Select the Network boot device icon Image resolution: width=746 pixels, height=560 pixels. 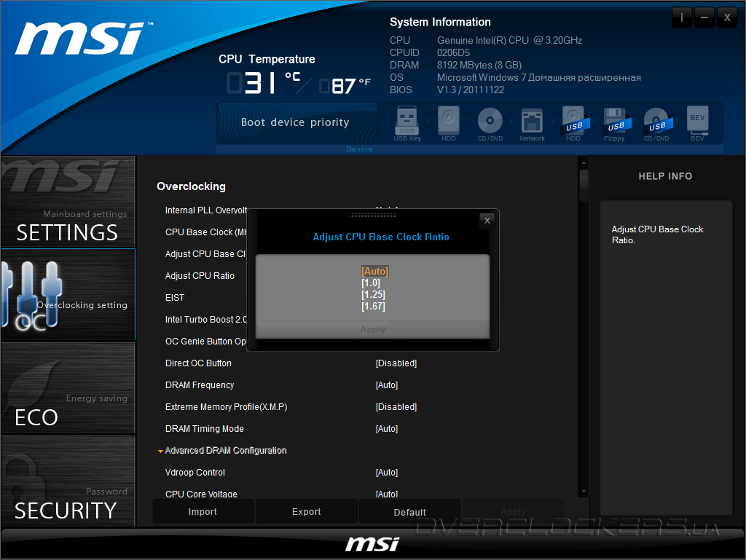[x=532, y=123]
